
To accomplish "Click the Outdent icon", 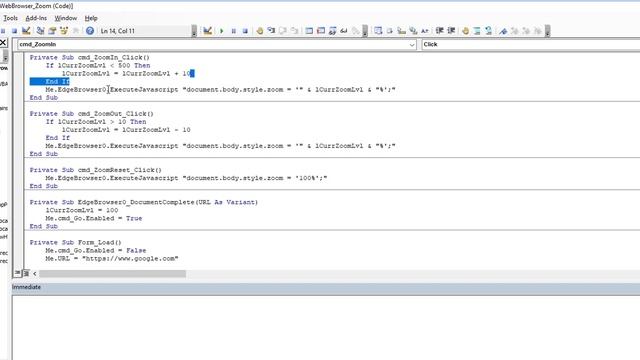I will (x=451, y=31).
